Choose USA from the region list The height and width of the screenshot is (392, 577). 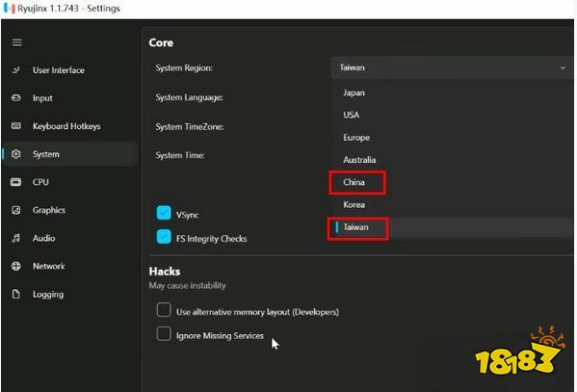(453, 116)
